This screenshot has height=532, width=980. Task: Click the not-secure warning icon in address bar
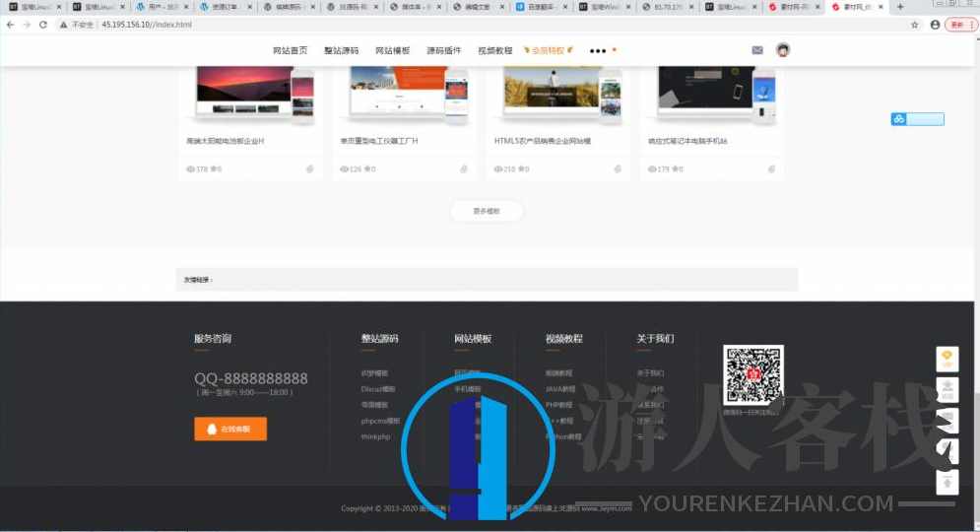pyautogui.click(x=63, y=25)
